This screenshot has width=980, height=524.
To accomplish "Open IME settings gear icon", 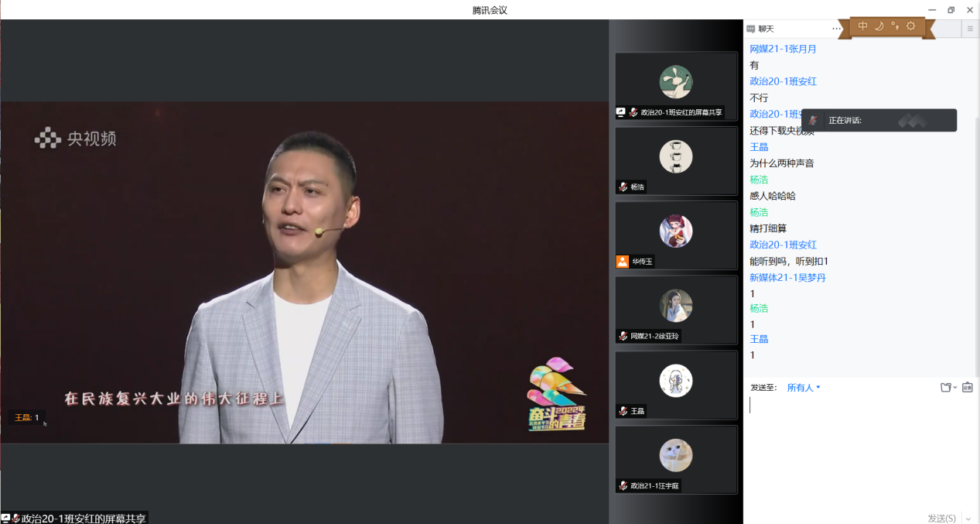I will pos(911,26).
